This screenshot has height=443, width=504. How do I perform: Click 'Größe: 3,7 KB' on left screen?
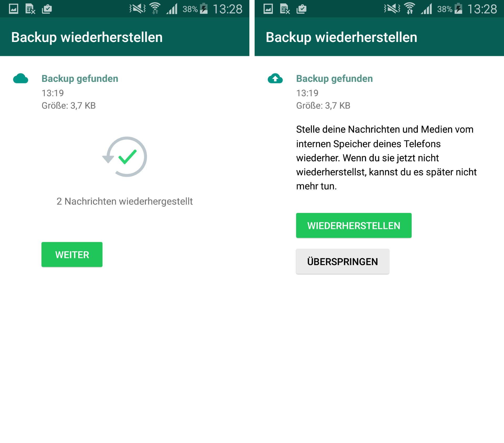69,105
